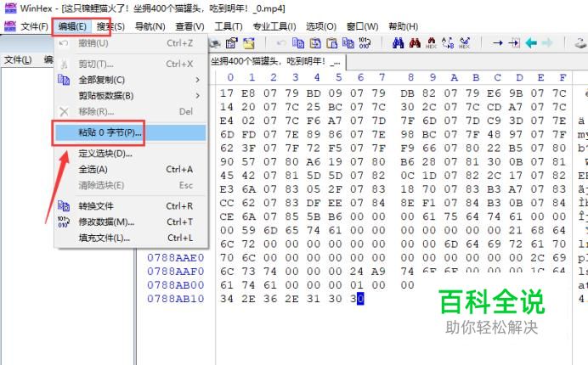Image resolution: width=588 pixels, height=365 pixels.
Task: Open the 文件(F) menu
Action: 34,26
